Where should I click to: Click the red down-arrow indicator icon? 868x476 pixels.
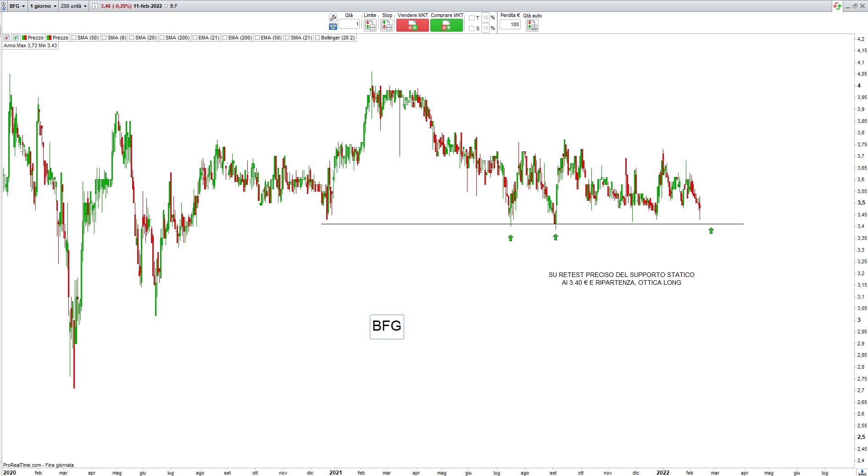coord(7,38)
